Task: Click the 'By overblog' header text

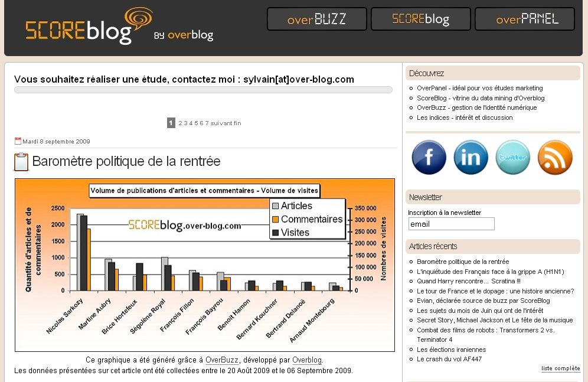Action: click(184, 35)
